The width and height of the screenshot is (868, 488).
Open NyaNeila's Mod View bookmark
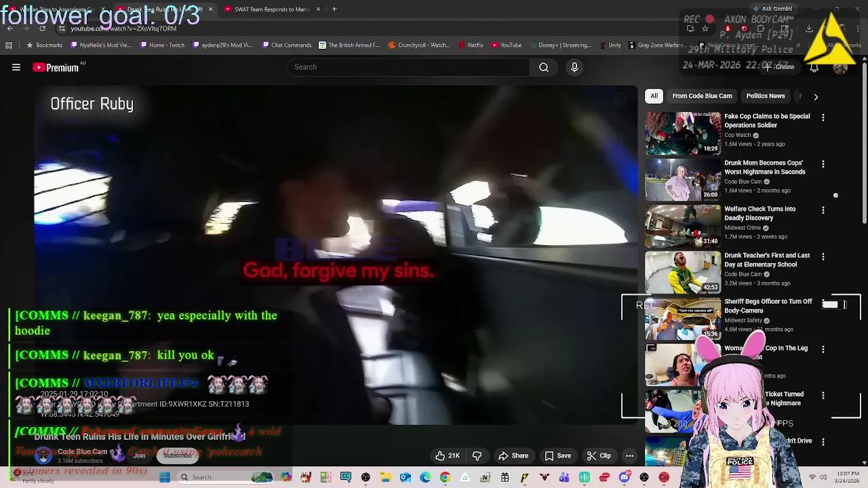coord(100,45)
